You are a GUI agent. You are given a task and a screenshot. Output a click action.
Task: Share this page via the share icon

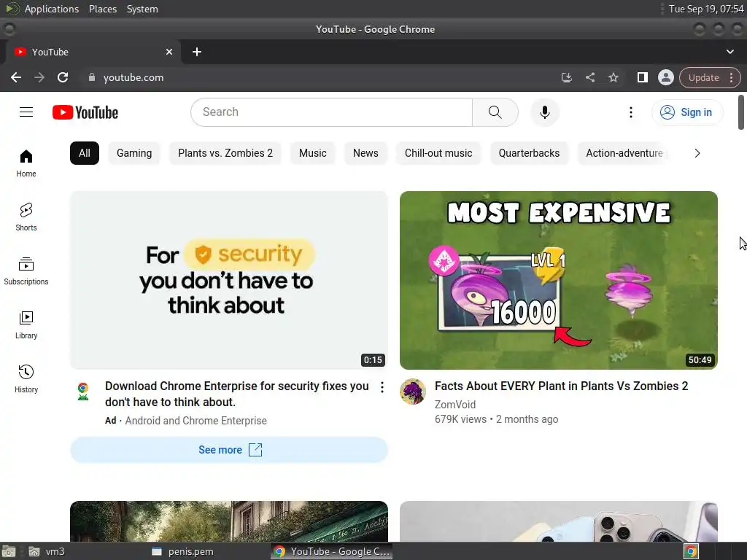[x=589, y=77]
